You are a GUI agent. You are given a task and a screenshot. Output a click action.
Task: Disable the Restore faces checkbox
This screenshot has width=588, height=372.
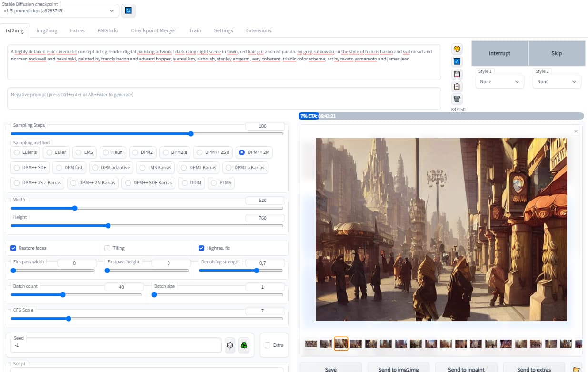point(14,248)
